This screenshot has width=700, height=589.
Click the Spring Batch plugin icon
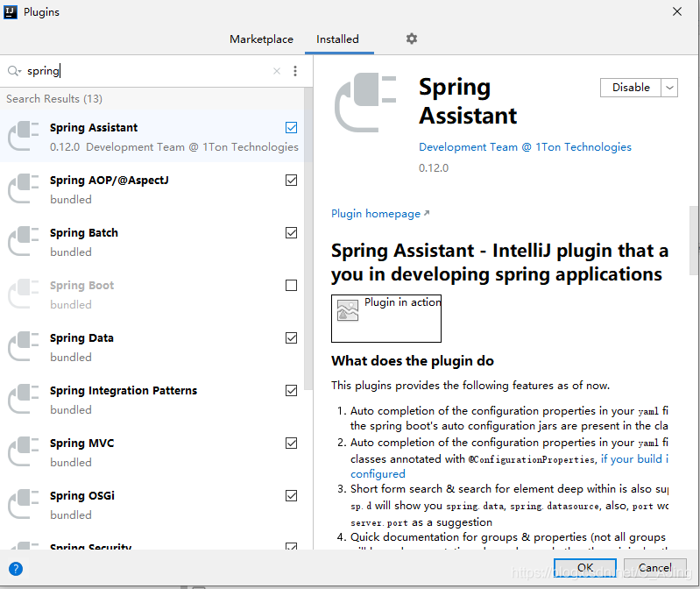(23, 242)
